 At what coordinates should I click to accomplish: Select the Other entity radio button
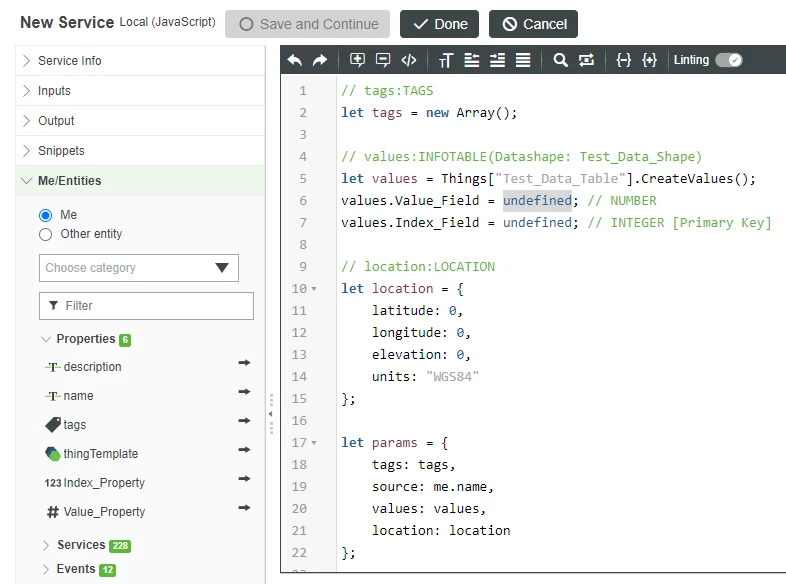pyautogui.click(x=45, y=234)
